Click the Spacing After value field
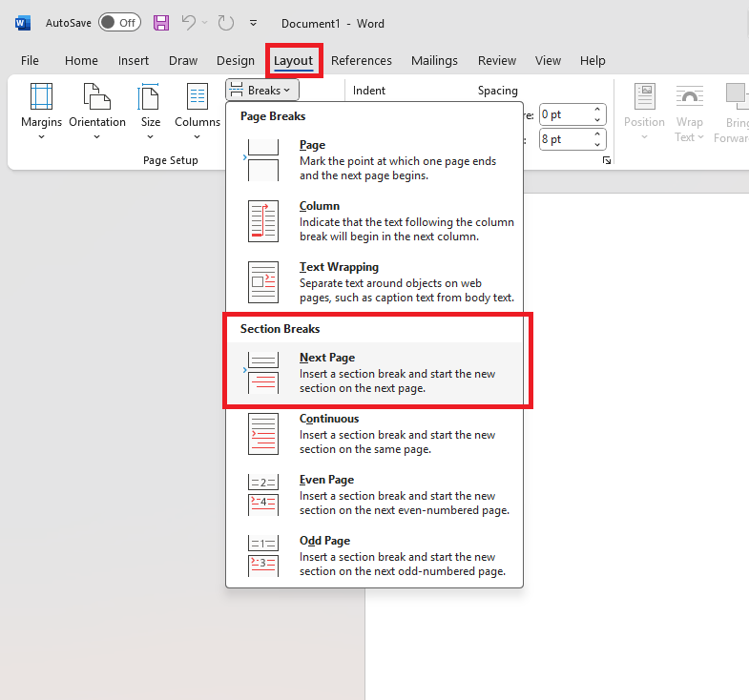Viewport: 749px width, 700px height. [x=563, y=139]
